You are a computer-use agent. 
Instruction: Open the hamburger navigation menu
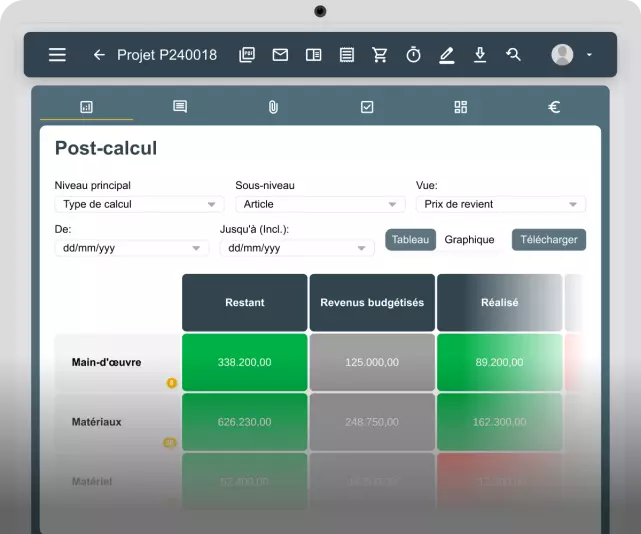click(x=57, y=55)
